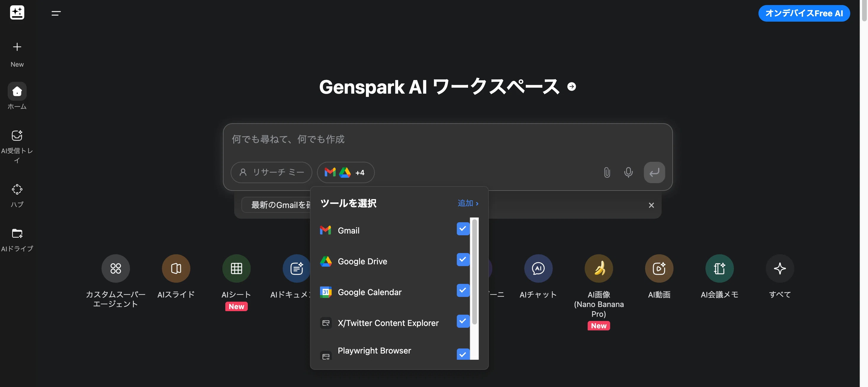Open ハブ in the sidebar
The width and height of the screenshot is (868, 387).
(17, 196)
